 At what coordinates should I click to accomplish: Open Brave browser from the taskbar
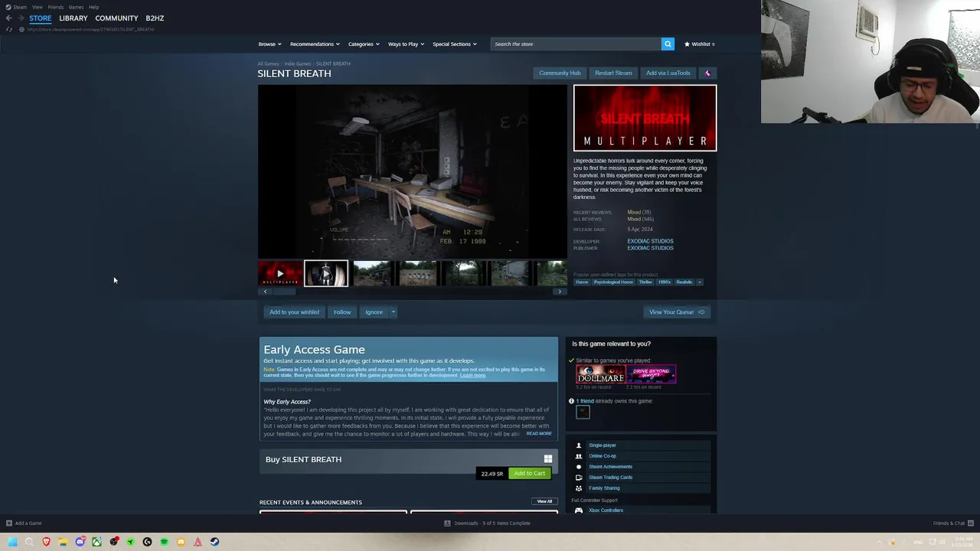pyautogui.click(x=46, y=542)
